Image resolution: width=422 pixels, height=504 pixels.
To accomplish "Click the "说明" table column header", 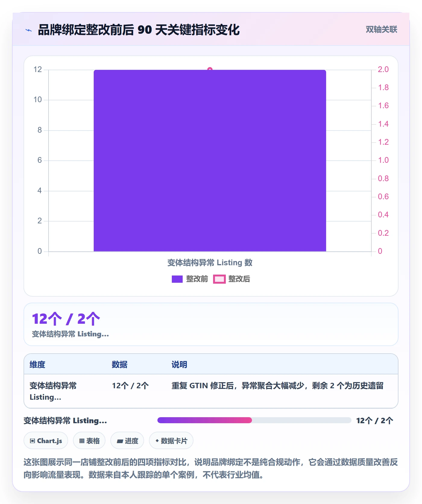I will pyautogui.click(x=179, y=364).
